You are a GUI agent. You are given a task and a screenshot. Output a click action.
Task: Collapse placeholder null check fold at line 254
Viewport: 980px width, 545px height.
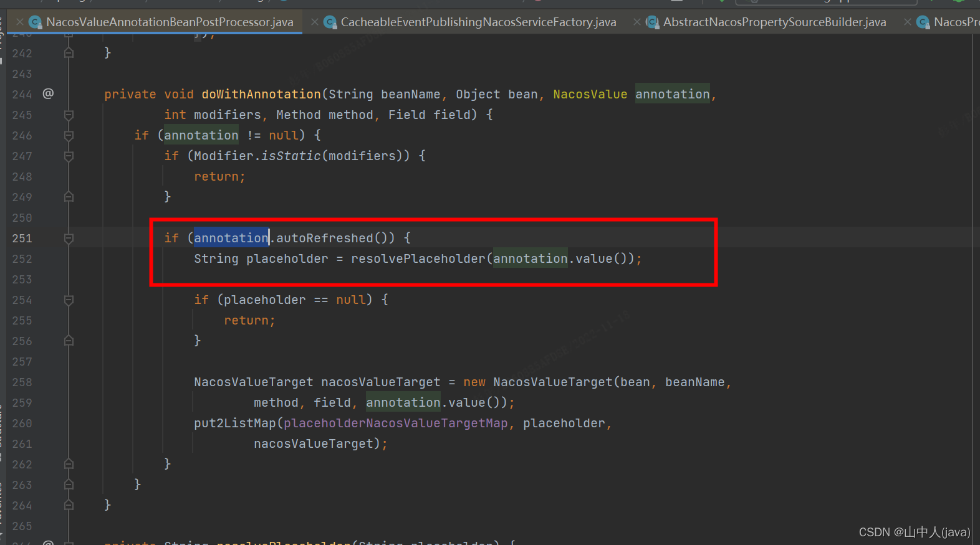(69, 300)
